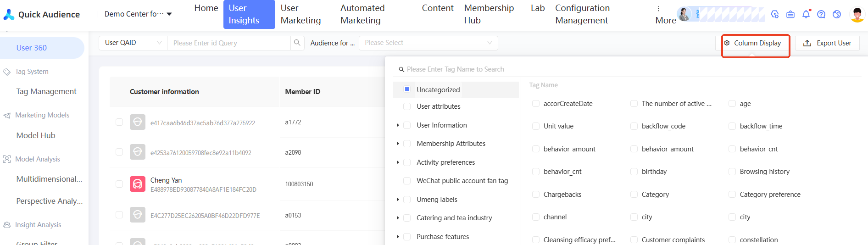Viewport: 868px width, 245px height.
Task: Open the user profile avatar
Action: tap(857, 14)
